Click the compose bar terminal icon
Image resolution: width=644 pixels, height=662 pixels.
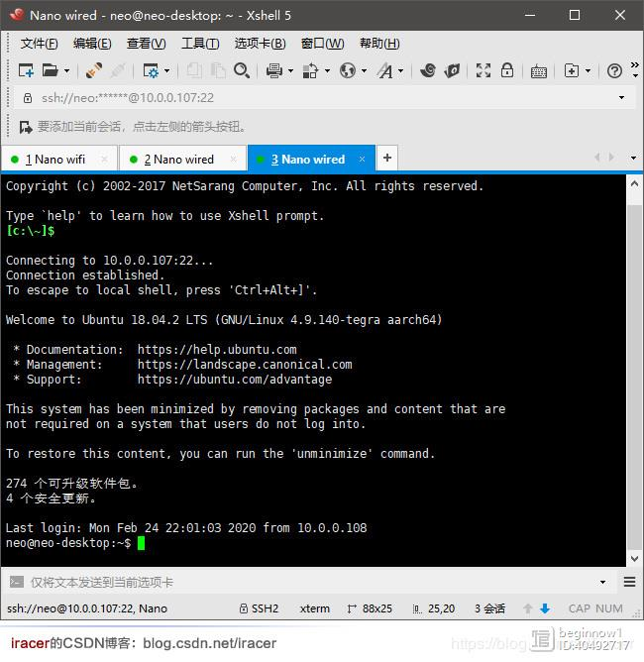tap(17, 582)
